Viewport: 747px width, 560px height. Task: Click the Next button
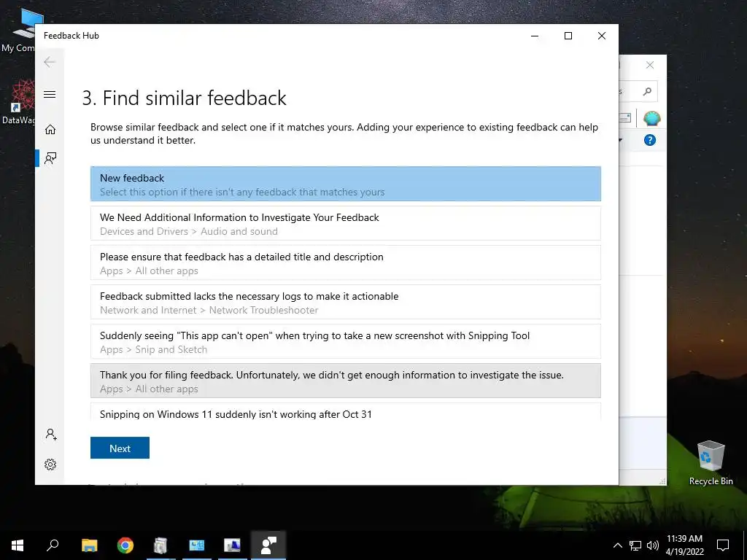(x=120, y=448)
